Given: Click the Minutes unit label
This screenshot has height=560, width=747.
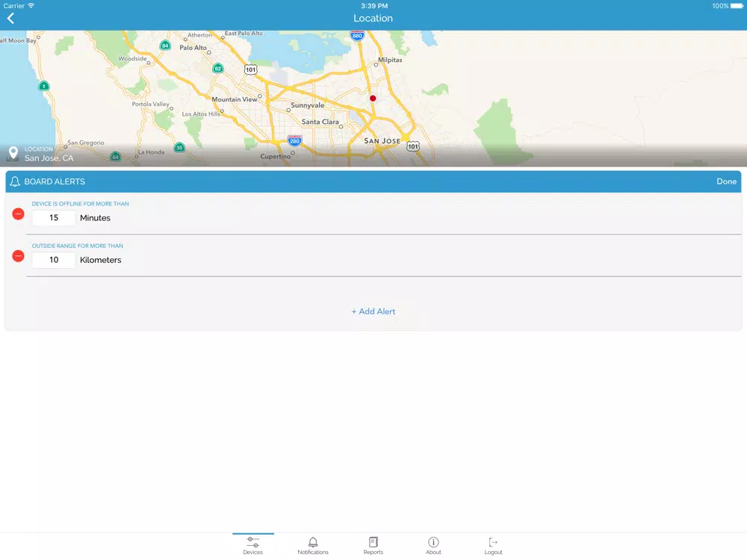Looking at the screenshot, I should point(96,218).
